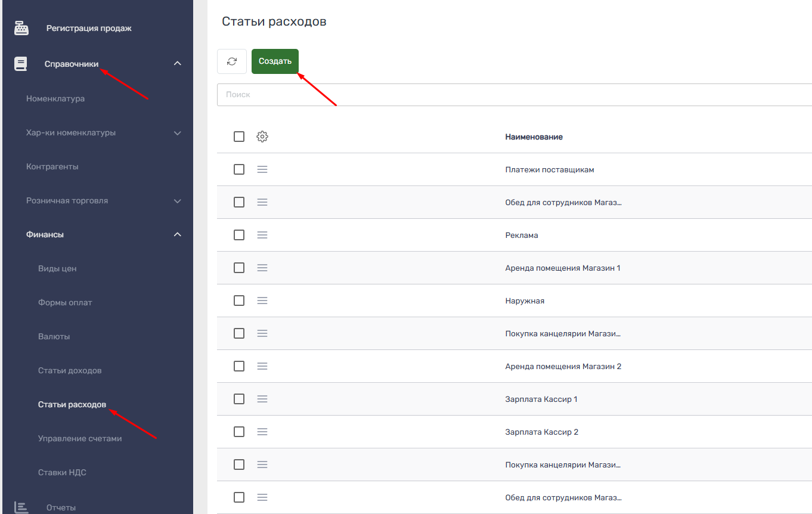Open row menu for Зарплата Кассир 1
The width and height of the screenshot is (812, 514).
point(262,399)
